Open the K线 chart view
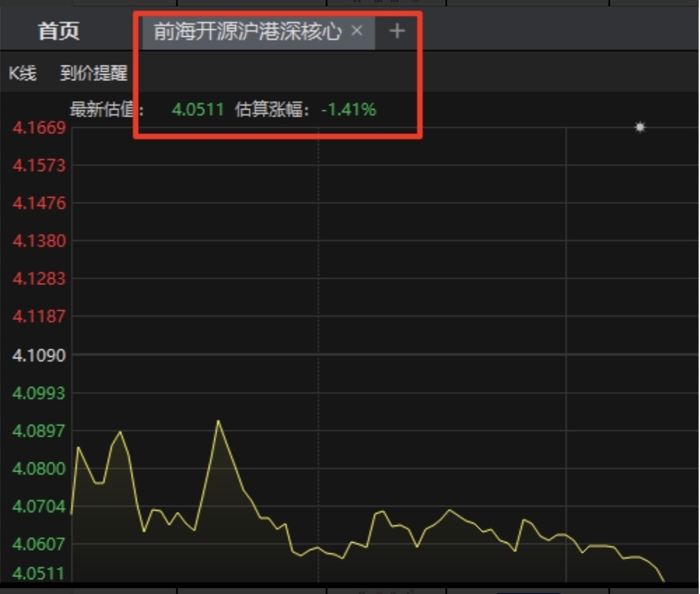This screenshot has width=700, height=594. pos(22,73)
